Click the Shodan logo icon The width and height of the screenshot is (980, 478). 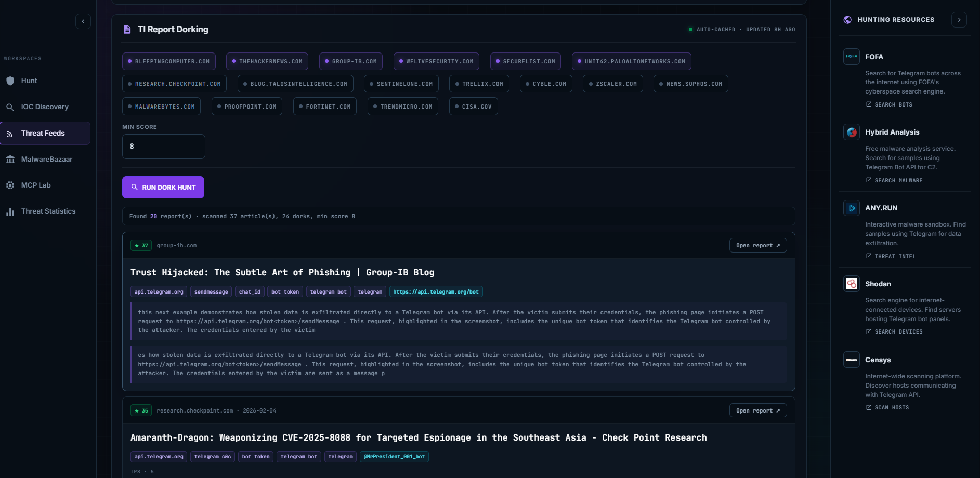coord(852,284)
